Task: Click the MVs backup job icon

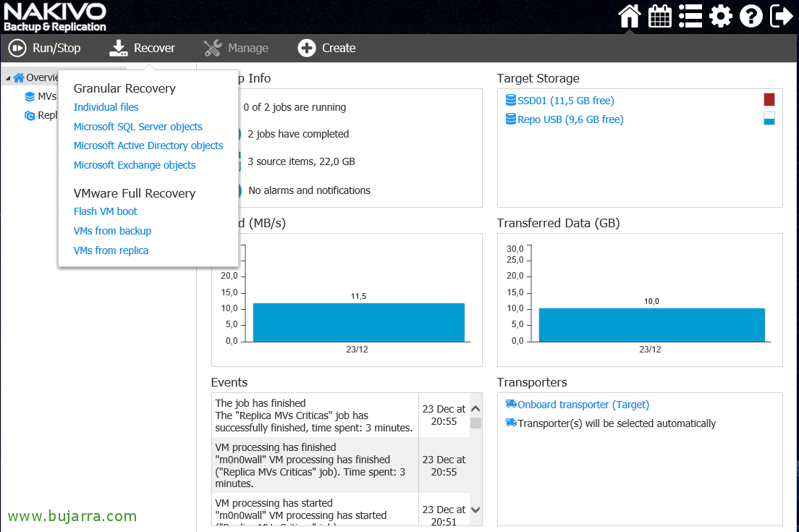Action: pyautogui.click(x=30, y=96)
